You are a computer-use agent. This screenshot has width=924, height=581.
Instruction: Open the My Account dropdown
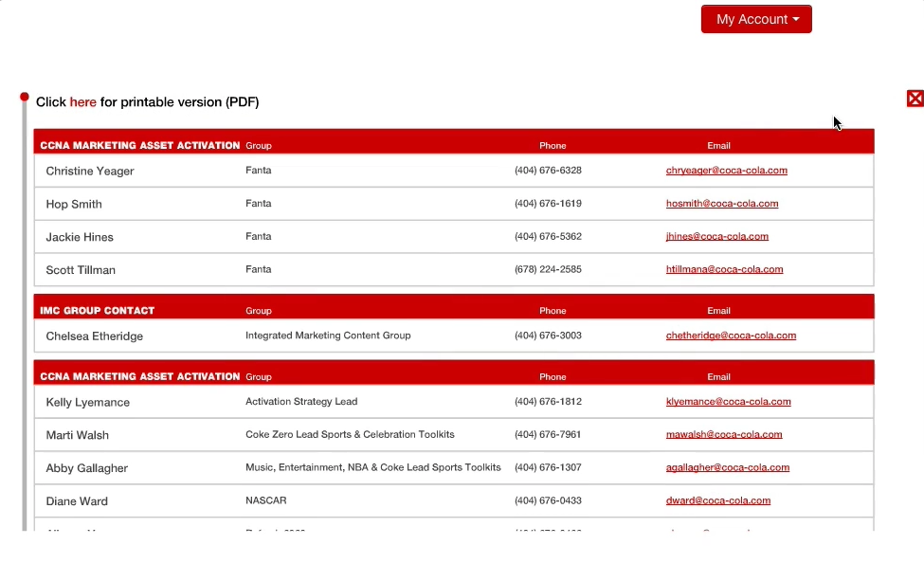click(x=756, y=19)
